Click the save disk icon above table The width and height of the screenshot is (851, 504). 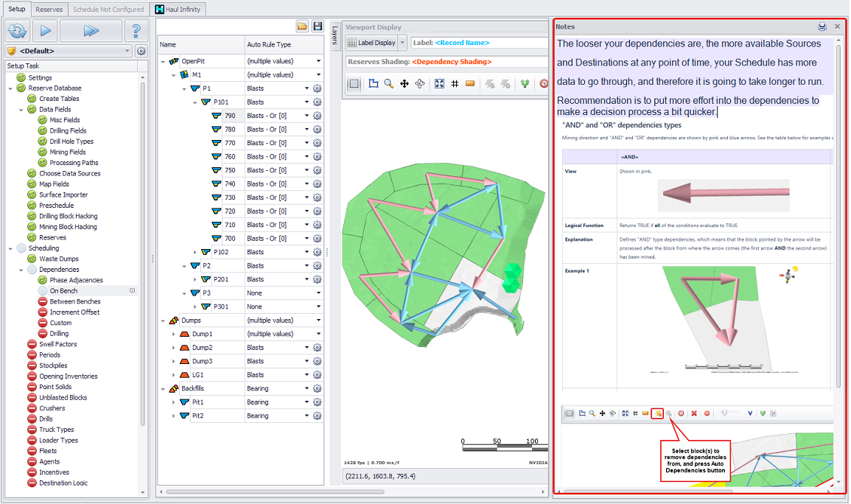coord(317,27)
